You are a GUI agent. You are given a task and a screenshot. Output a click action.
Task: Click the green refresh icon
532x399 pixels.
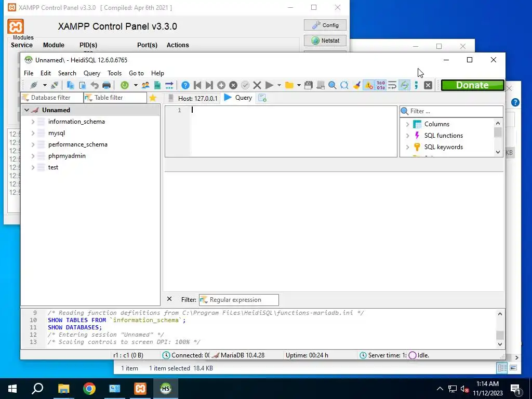pos(125,85)
